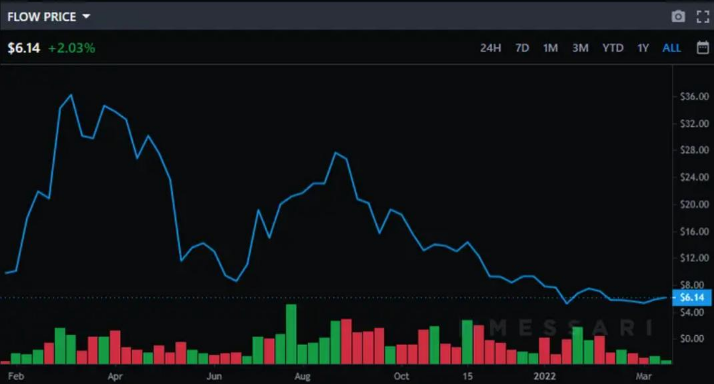Choose the 1Y time range
714x384 pixels.
[x=643, y=48]
